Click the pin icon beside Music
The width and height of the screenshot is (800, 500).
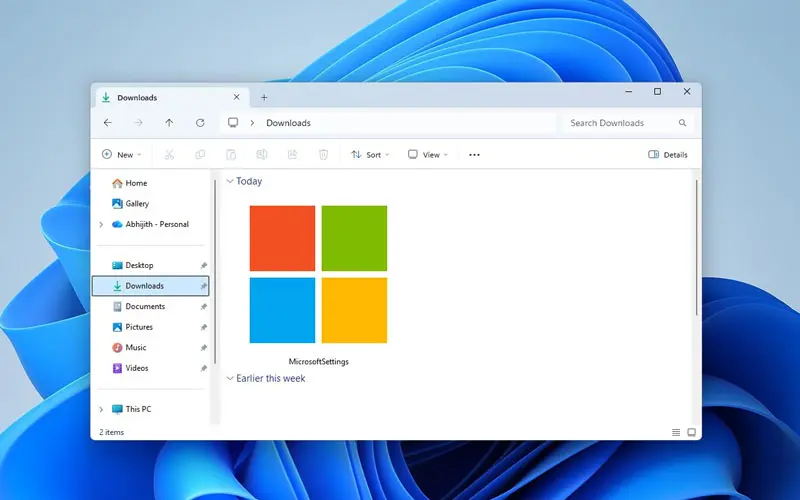click(x=203, y=347)
